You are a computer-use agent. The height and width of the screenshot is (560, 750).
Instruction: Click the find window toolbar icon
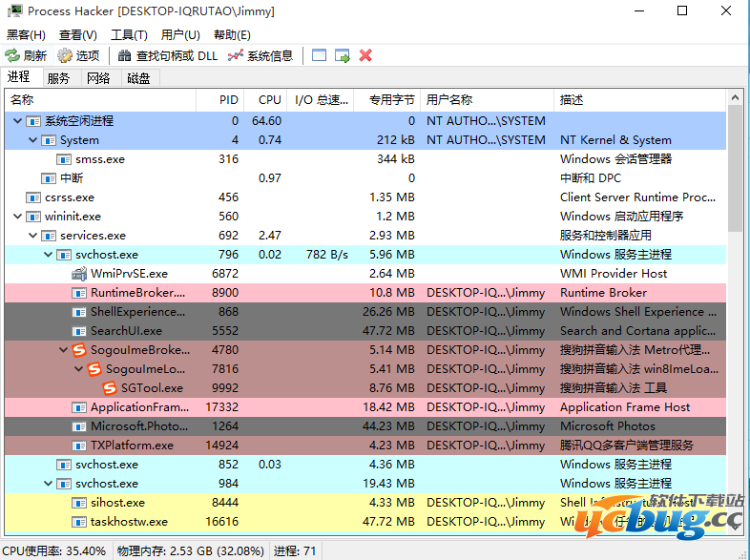click(320, 56)
